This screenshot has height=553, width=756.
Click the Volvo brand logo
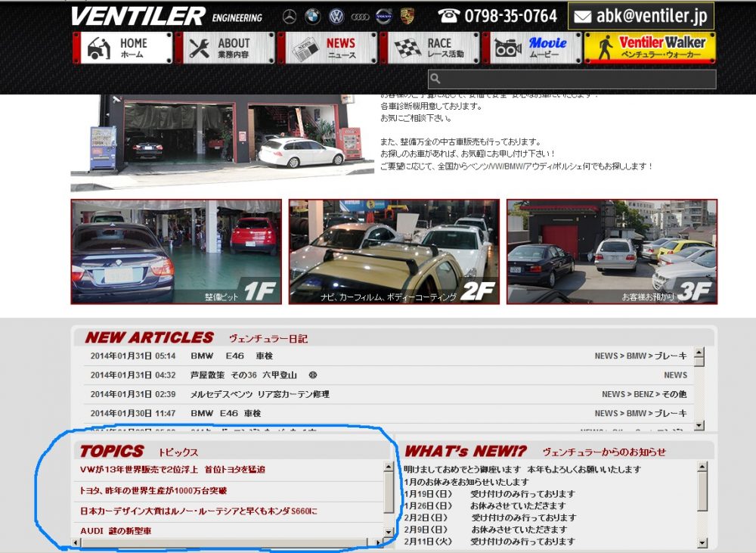click(x=384, y=17)
